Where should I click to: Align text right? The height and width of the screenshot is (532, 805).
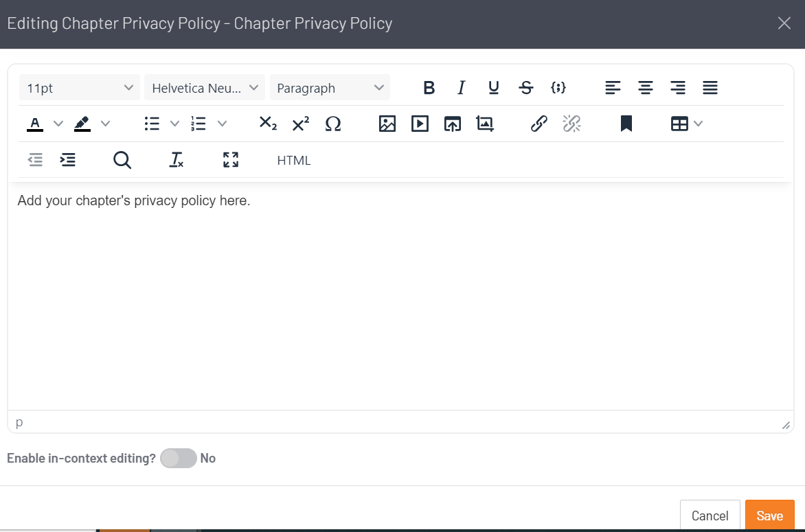click(678, 88)
